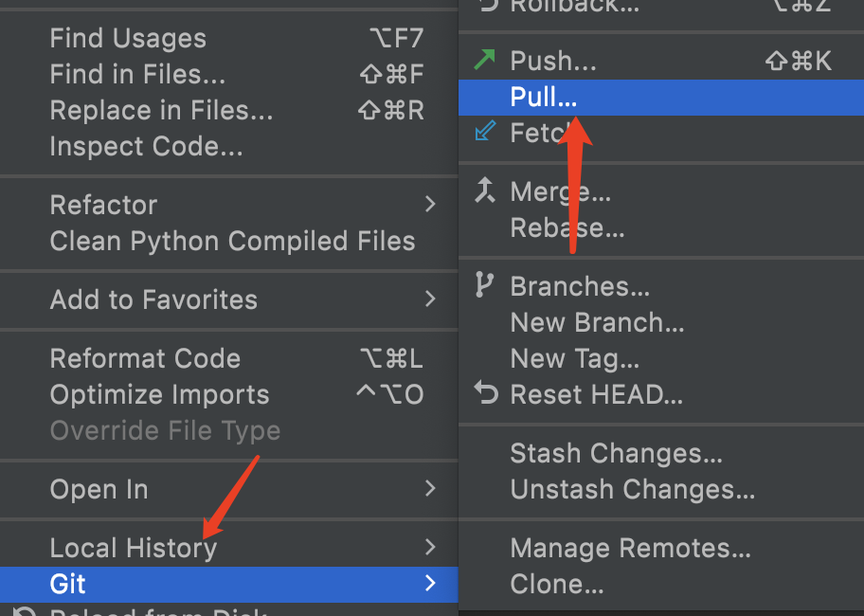
Task: Expand the Local History submenu arrow
Action: [430, 548]
